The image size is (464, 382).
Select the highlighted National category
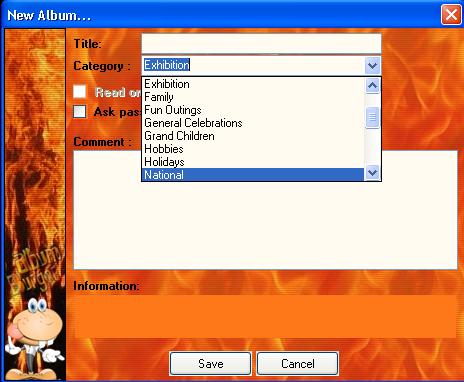(x=253, y=175)
